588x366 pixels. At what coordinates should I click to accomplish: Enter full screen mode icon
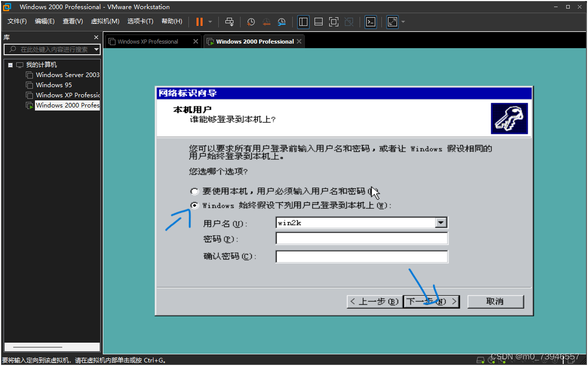pyautogui.click(x=333, y=22)
